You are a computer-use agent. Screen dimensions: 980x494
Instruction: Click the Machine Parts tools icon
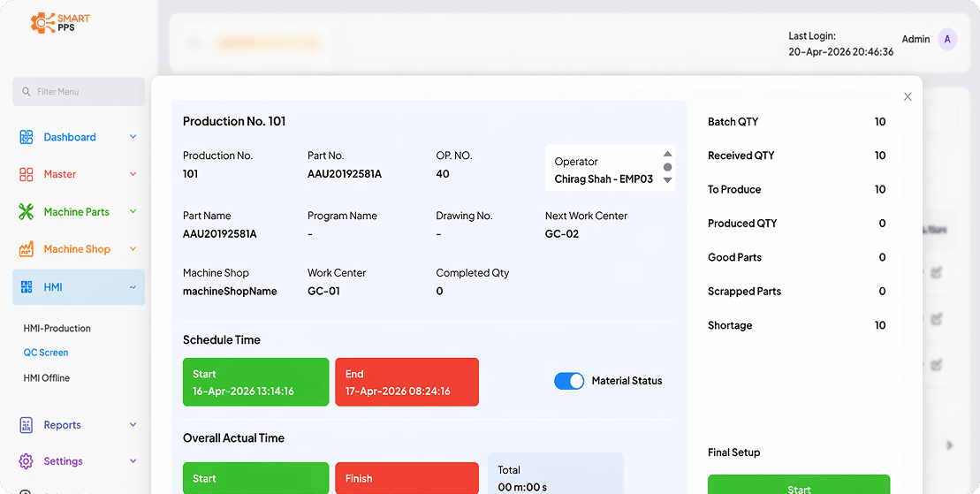pos(27,212)
